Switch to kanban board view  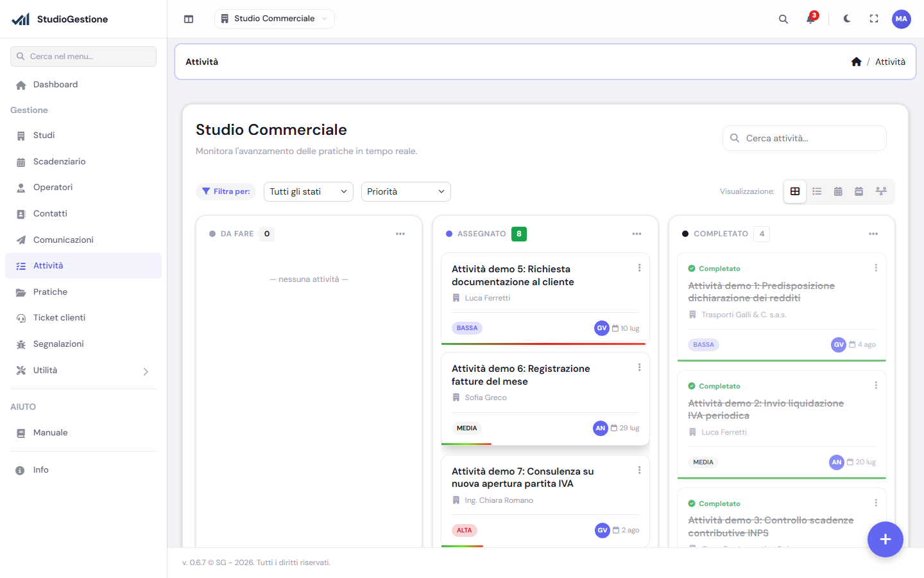coord(795,191)
